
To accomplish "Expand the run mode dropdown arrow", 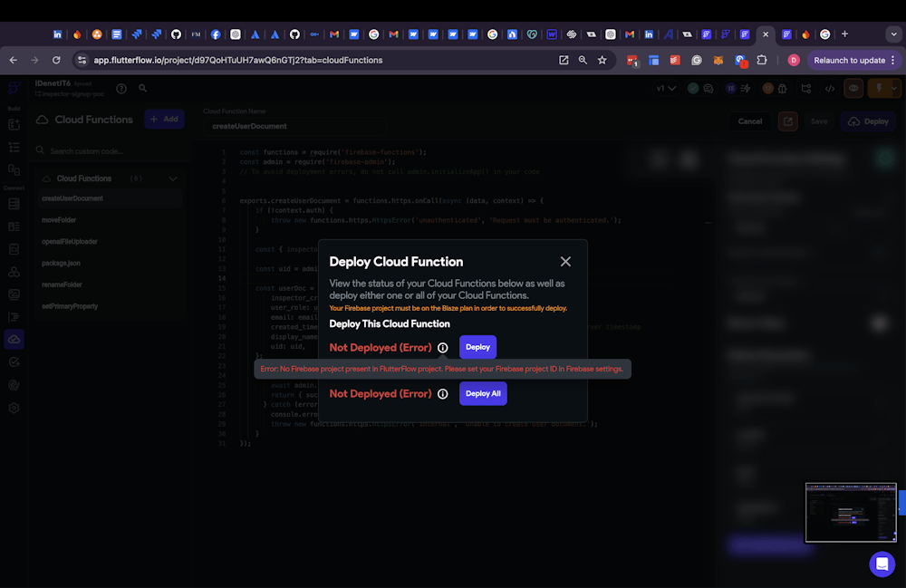I will tap(895, 89).
